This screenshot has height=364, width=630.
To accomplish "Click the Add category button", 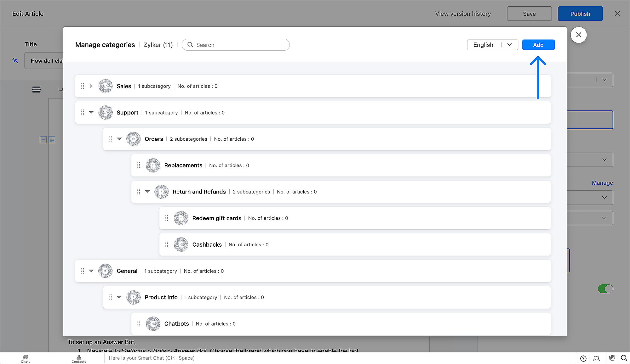I will [538, 45].
